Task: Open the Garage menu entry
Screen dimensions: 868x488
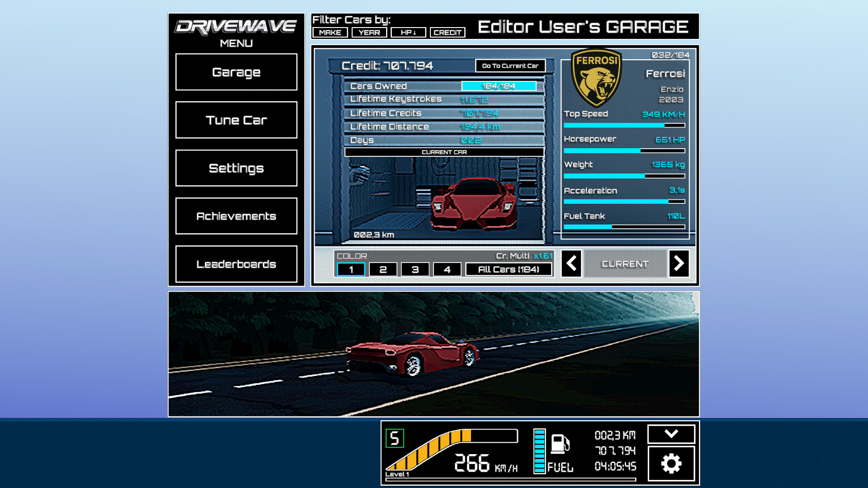Action: [236, 72]
